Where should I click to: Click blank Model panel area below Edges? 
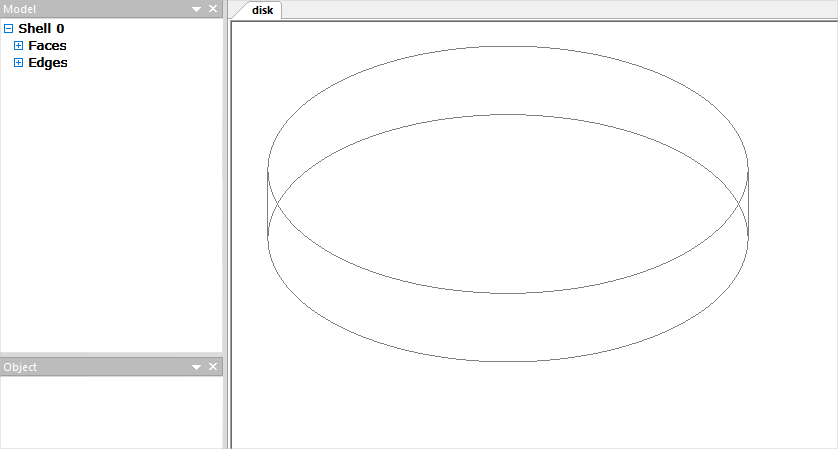click(110, 200)
